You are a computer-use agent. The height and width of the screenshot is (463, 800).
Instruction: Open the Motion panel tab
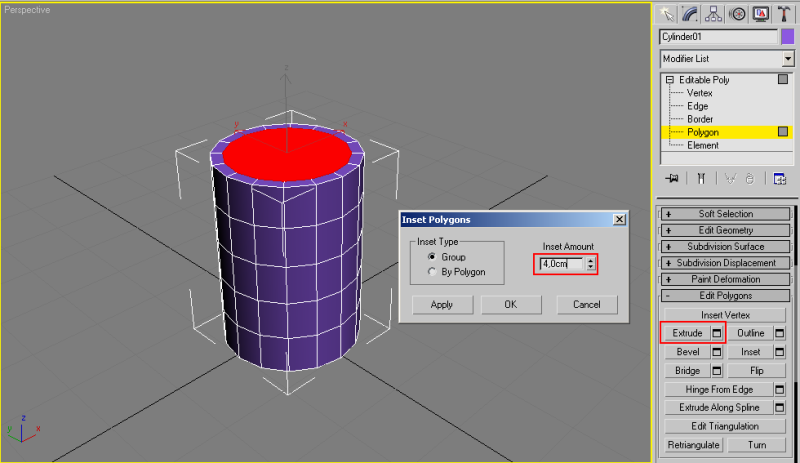(x=737, y=14)
